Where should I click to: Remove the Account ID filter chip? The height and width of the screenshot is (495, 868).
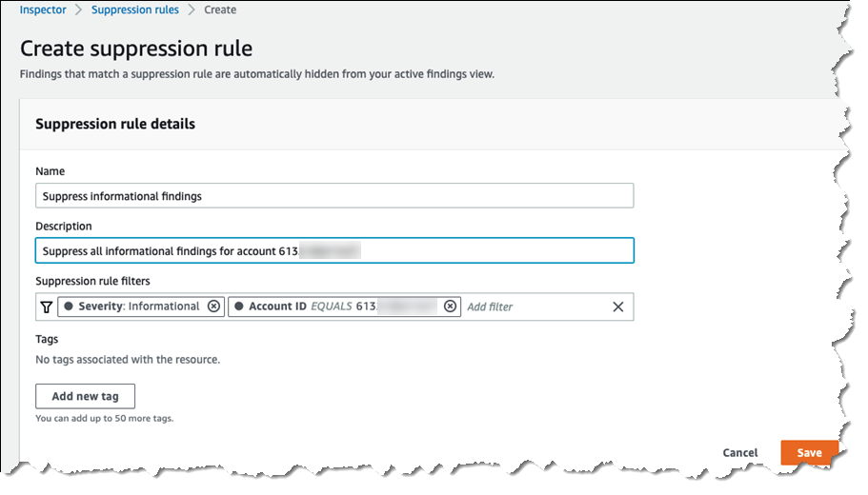(x=450, y=307)
